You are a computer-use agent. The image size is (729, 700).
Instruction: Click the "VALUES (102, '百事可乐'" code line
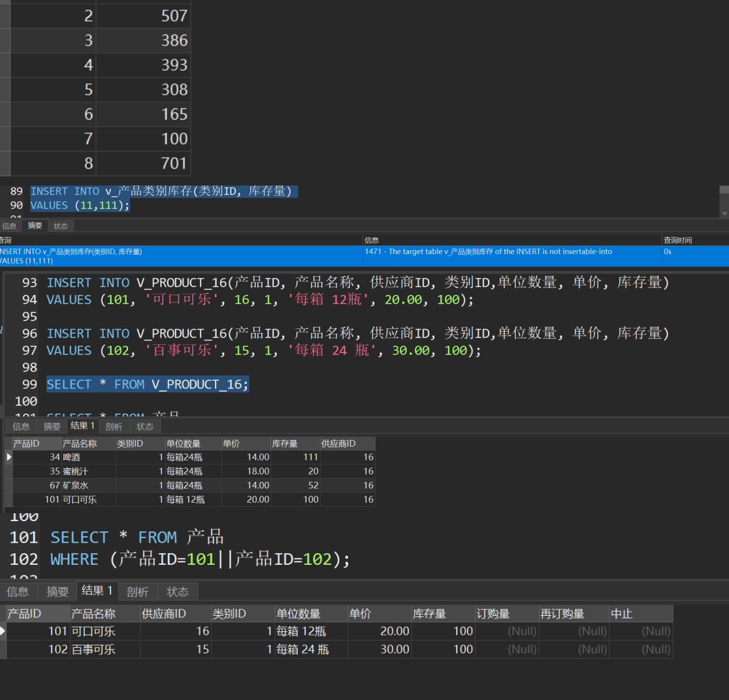click(x=264, y=351)
